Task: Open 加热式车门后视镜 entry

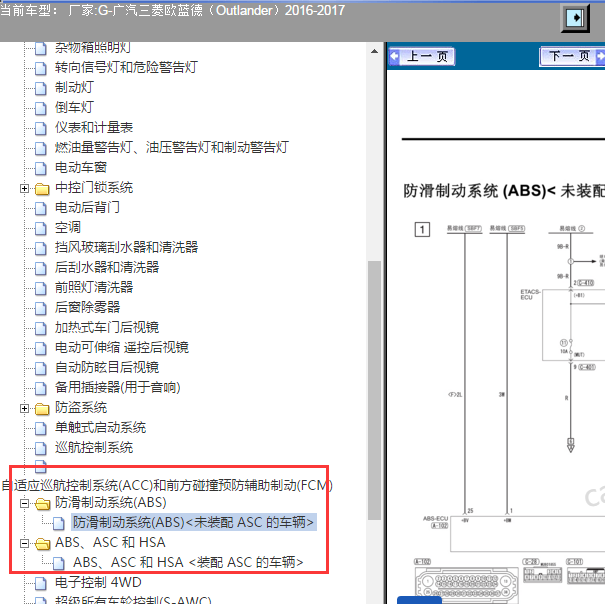Action: click(x=107, y=328)
